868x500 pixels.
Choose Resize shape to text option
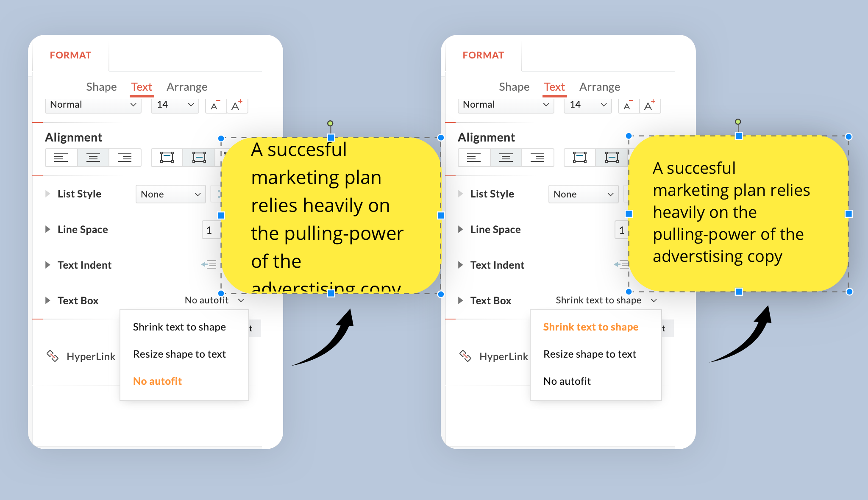pyautogui.click(x=180, y=354)
